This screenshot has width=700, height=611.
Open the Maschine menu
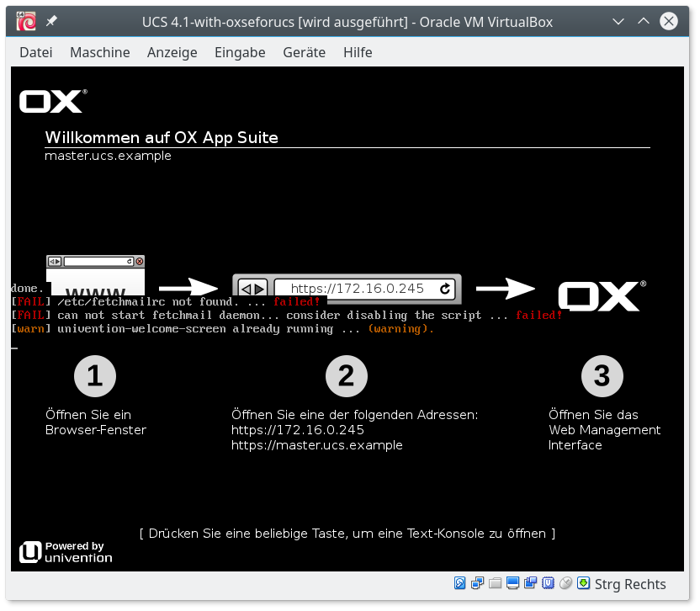point(99,52)
